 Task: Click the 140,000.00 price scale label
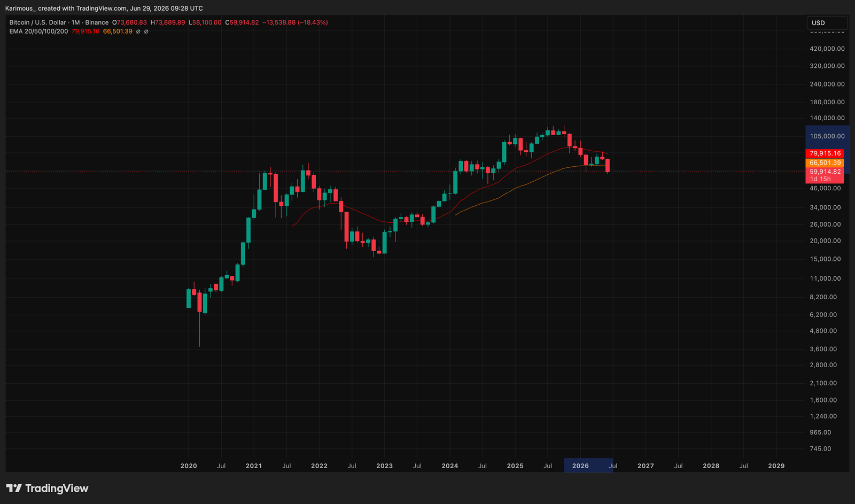click(827, 118)
